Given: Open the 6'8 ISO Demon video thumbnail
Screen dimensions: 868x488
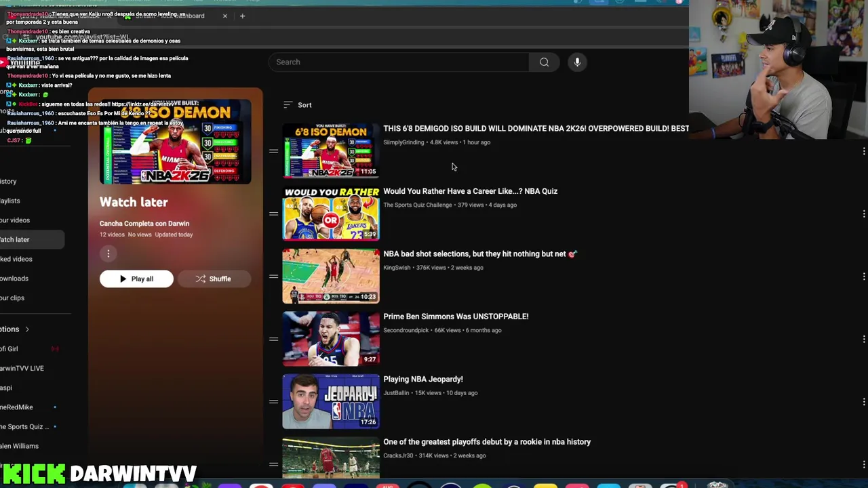Looking at the screenshot, I should point(331,151).
